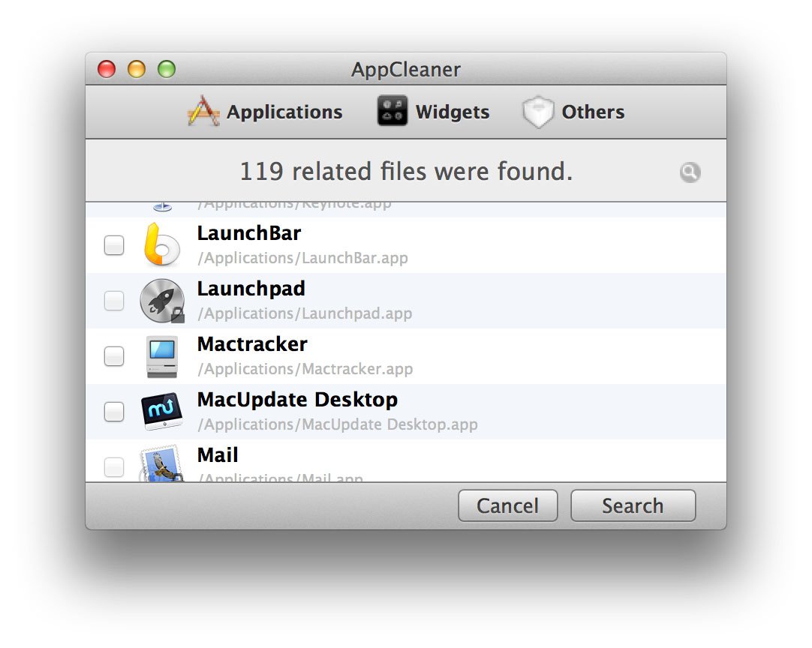Switch to the Widgets tab
Screen dimensions: 812x648
(x=434, y=112)
